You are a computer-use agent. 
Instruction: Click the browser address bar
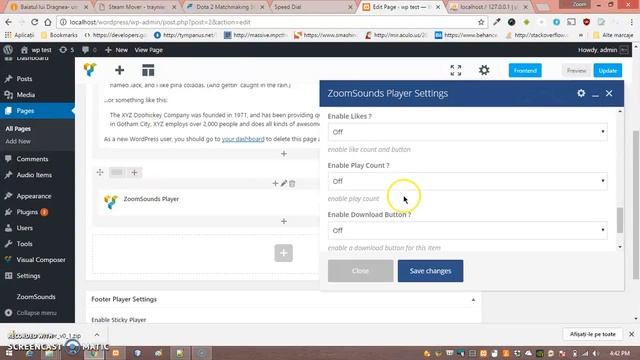coord(269,22)
